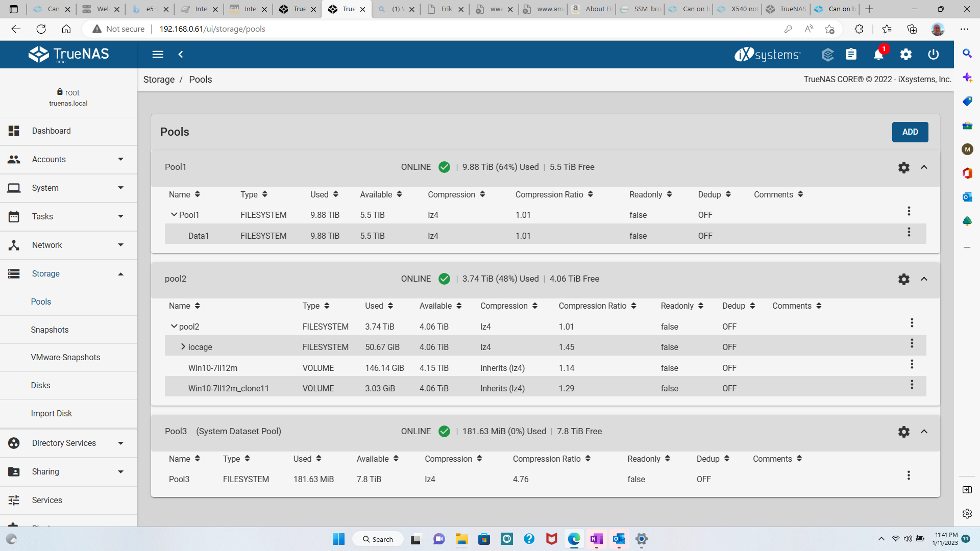
Task: Open actions menu for pool2 root dataset
Action: tap(912, 323)
